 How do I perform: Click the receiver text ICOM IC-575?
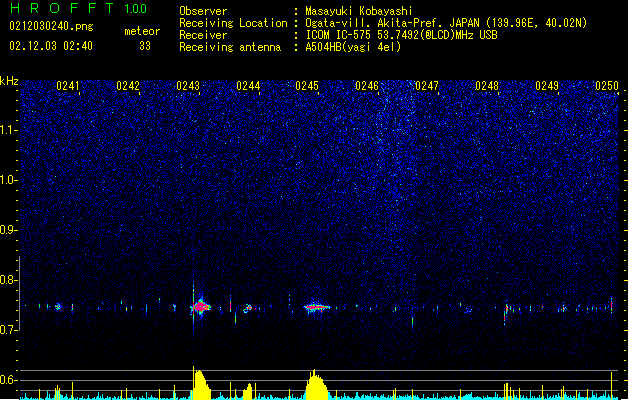[x=338, y=35]
